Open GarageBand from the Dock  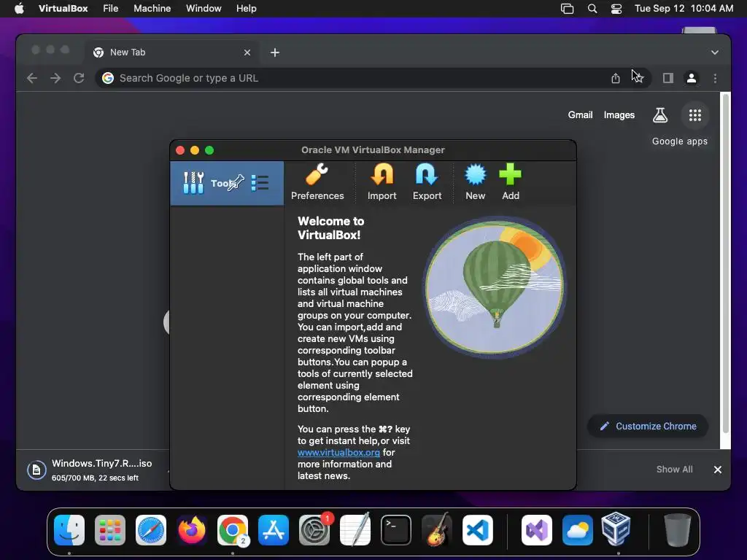pyautogui.click(x=437, y=529)
